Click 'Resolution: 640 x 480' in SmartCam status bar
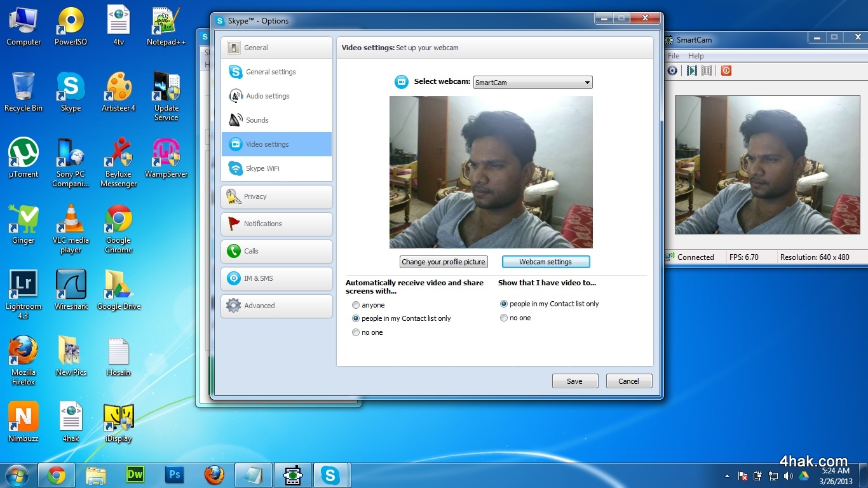This screenshot has width=868, height=488. pos(815,257)
